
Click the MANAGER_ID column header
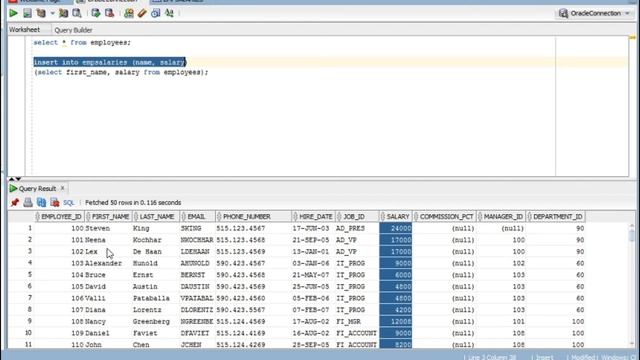click(501, 217)
